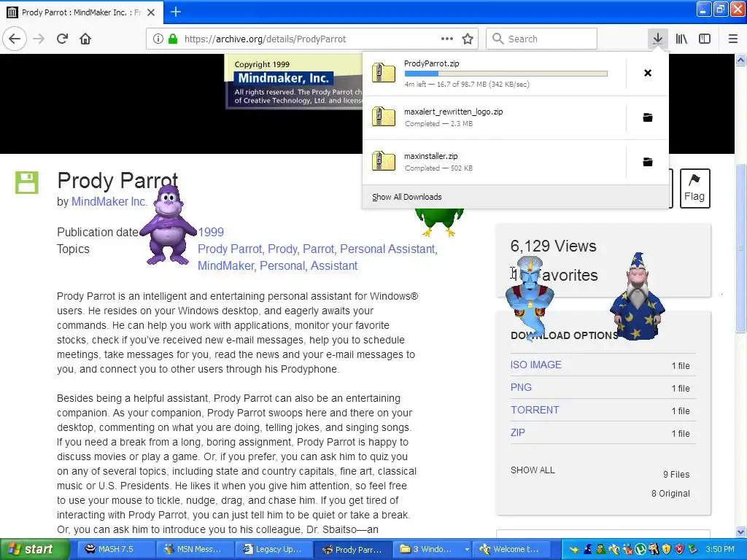
Task: Open the Firefox hamburger menu
Action: coord(733,39)
